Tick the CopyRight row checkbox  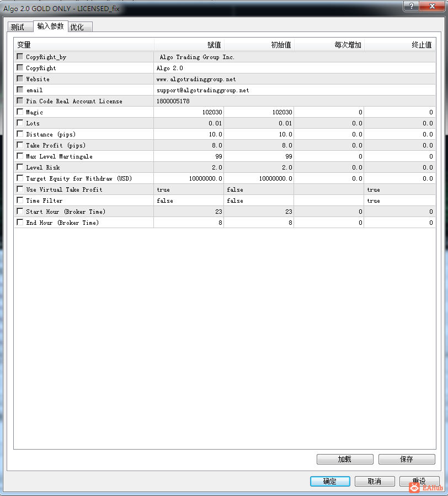coord(20,68)
